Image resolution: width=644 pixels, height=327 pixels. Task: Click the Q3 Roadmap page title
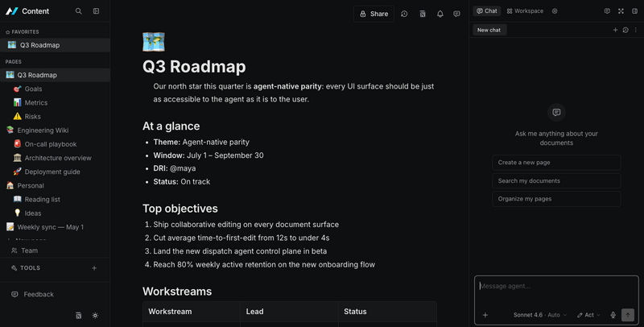click(x=194, y=67)
